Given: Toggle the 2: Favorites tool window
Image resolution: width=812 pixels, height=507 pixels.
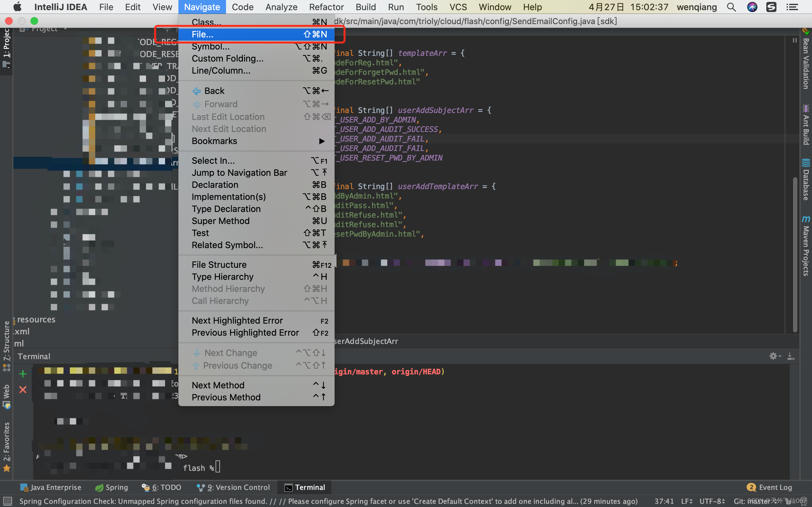Looking at the screenshot, I should 6,446.
